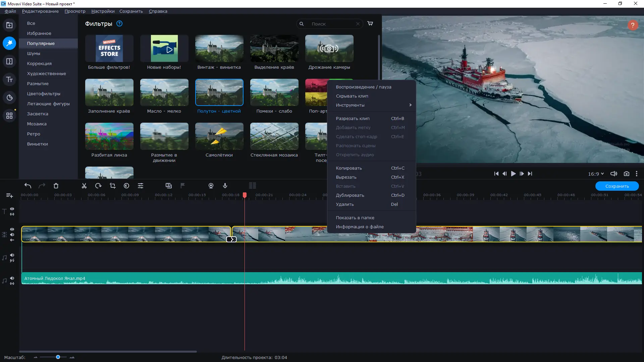Record a voiceover with the microphone icon
The image size is (644, 362).
coord(225,186)
